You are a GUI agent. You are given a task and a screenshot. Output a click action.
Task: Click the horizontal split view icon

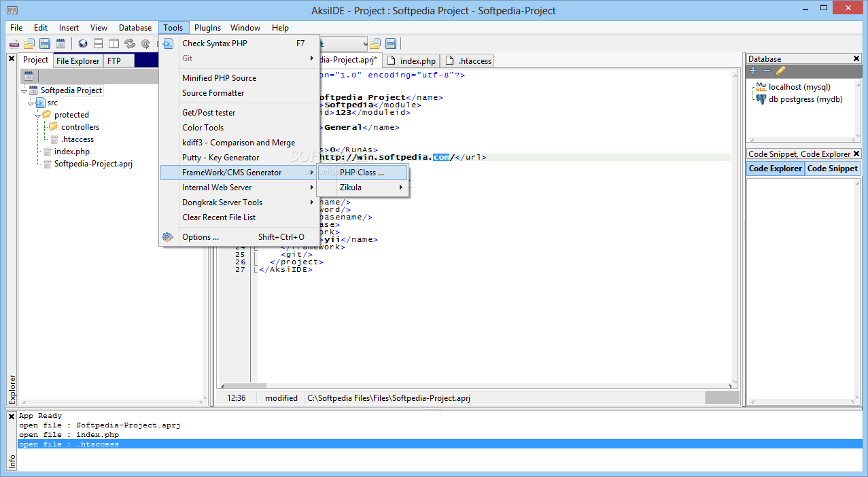99,43
